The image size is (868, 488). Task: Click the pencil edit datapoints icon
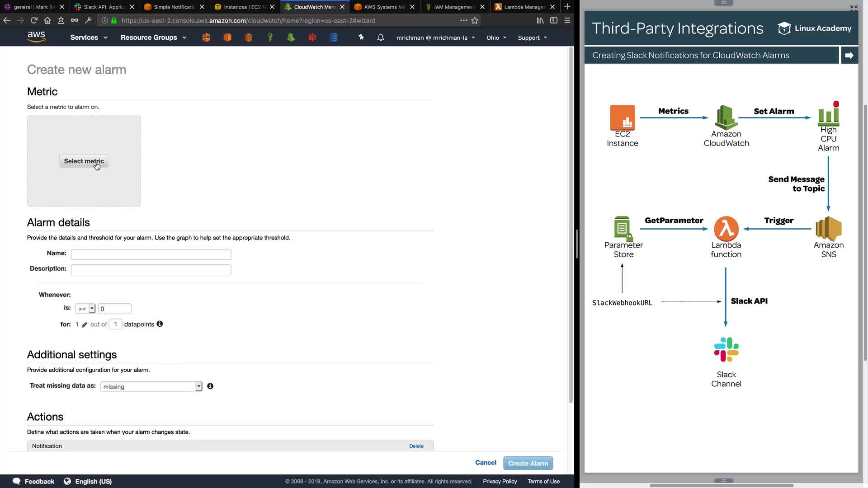coord(85,325)
